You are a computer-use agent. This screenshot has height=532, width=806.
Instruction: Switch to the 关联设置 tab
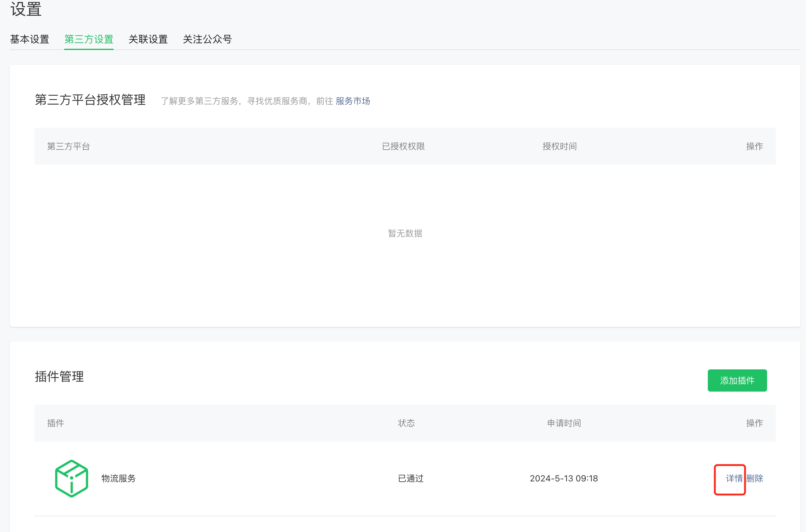(148, 39)
